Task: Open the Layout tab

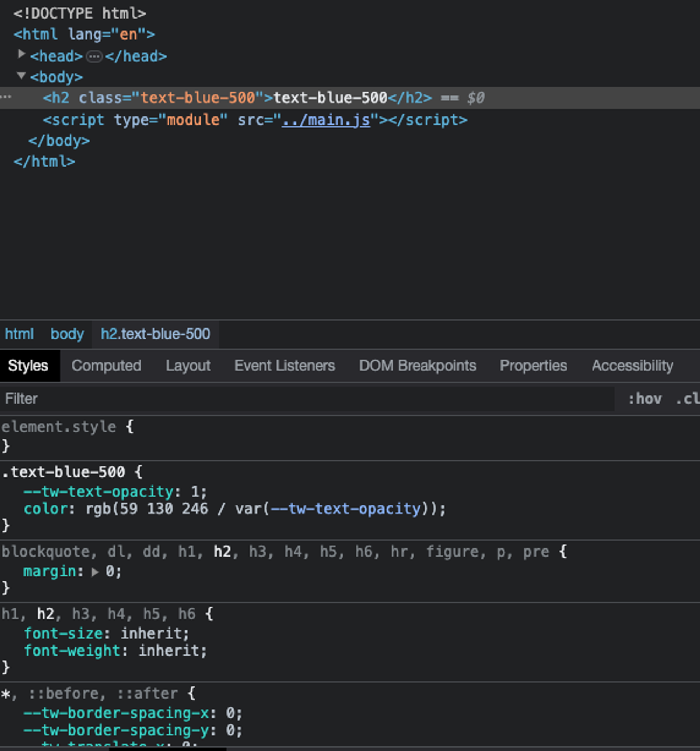Action: pyautogui.click(x=188, y=366)
